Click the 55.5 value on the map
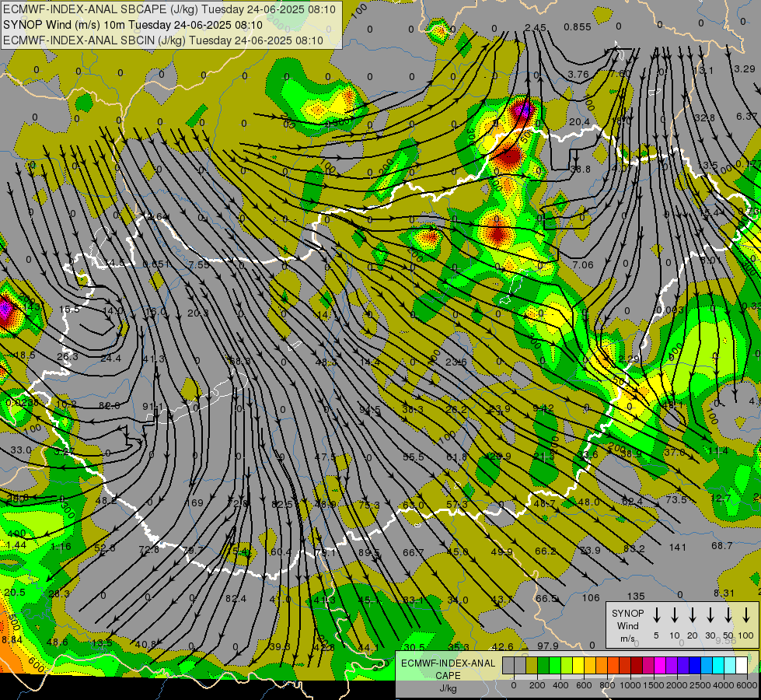Screen dimensions: 761x700 (x=414, y=457)
